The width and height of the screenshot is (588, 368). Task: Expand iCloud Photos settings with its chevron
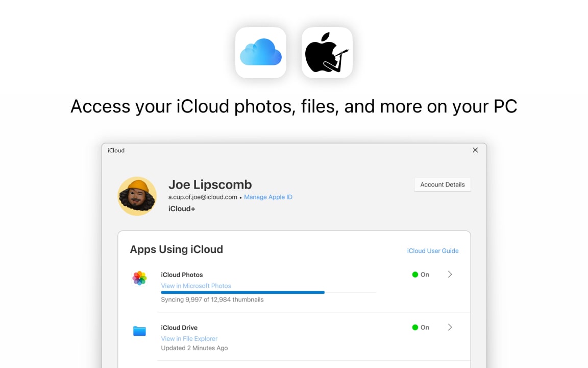point(450,274)
